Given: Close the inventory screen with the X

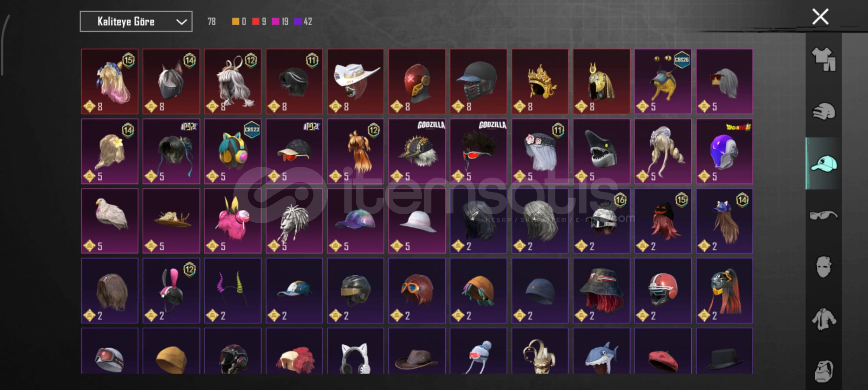Looking at the screenshot, I should point(820,17).
